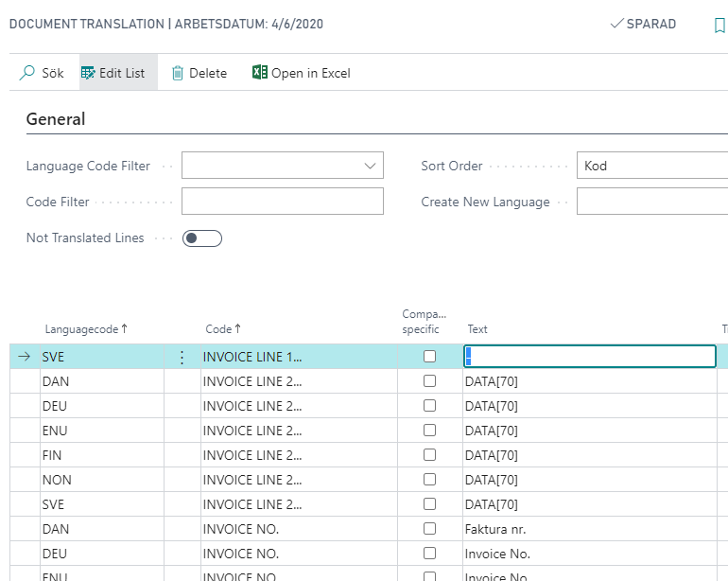Viewport: 728px width, 581px height.
Task: Click the Sök magnifier icon
Action: pyautogui.click(x=26, y=73)
